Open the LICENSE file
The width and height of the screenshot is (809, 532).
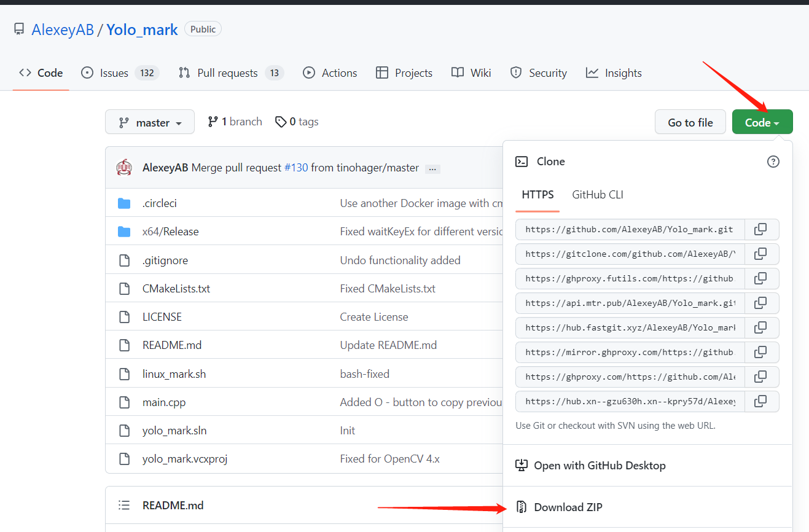162,317
